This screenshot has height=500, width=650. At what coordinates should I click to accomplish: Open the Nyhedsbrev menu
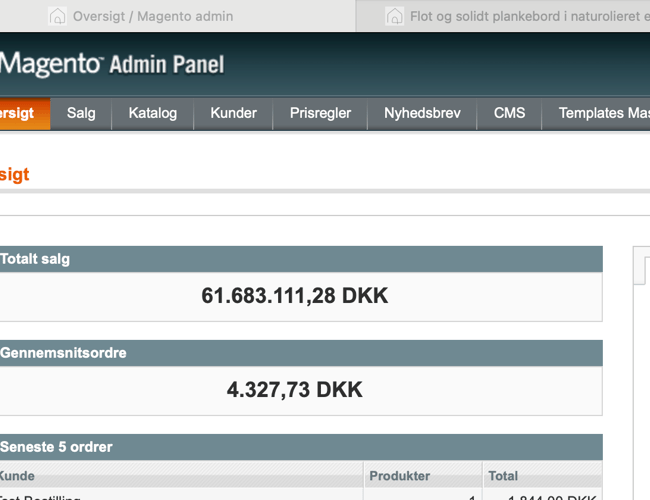pos(422,113)
